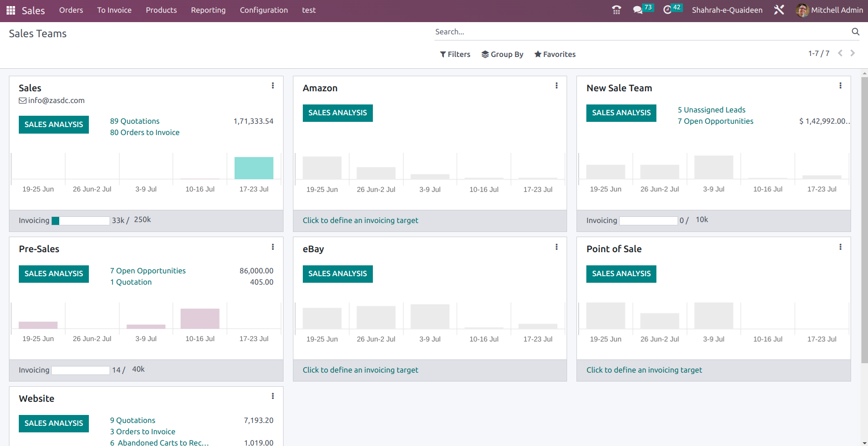Open the Reporting menu

(x=208, y=10)
